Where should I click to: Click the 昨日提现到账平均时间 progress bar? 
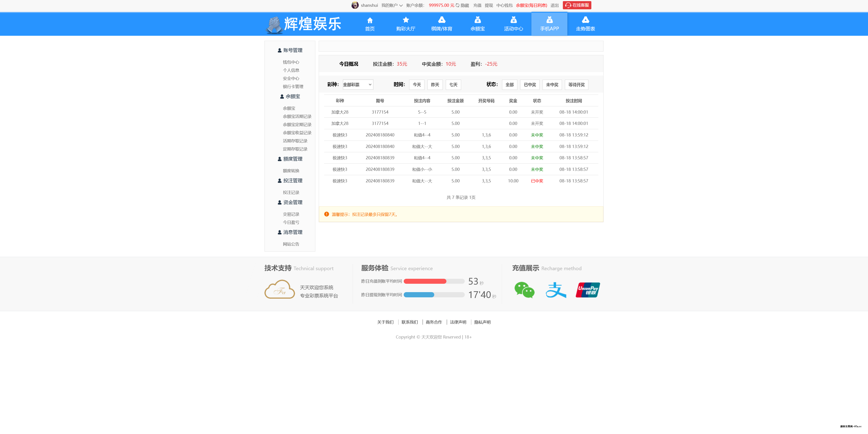coord(434,294)
